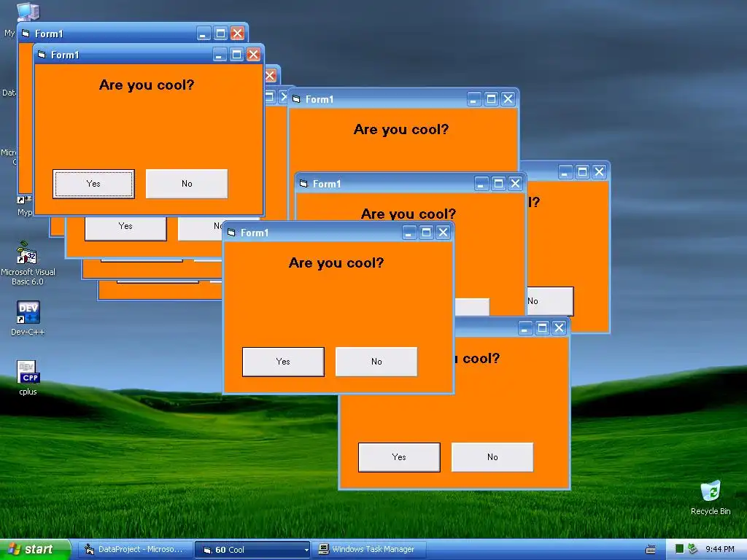Open the 60 Cool taskbar group
This screenshot has height=560, width=747.
[x=252, y=550]
